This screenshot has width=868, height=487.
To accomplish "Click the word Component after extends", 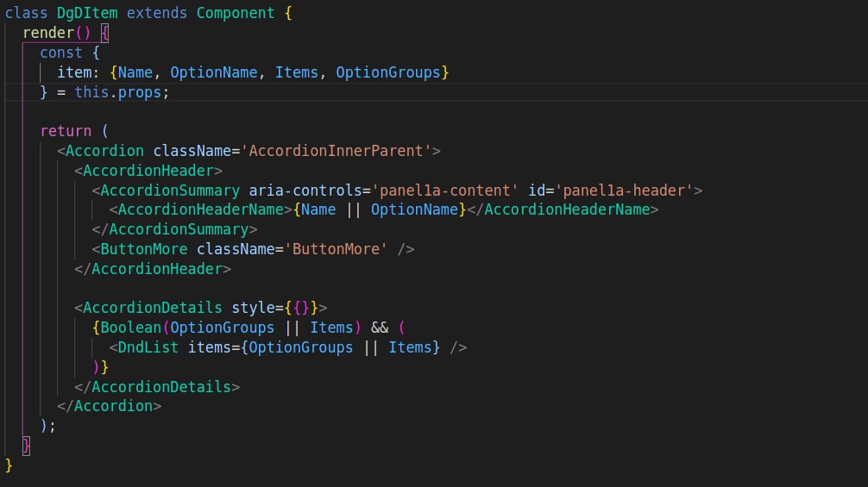I will tap(236, 13).
